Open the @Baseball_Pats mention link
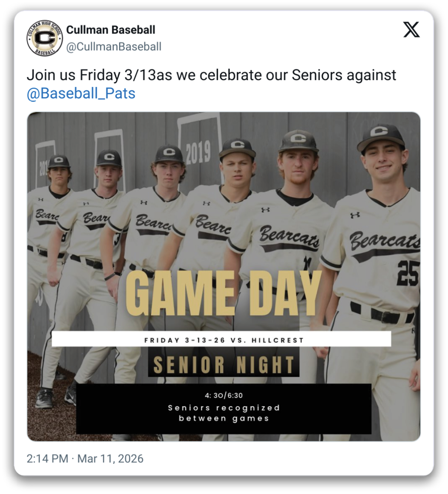This screenshot has height=494, width=448. (81, 93)
